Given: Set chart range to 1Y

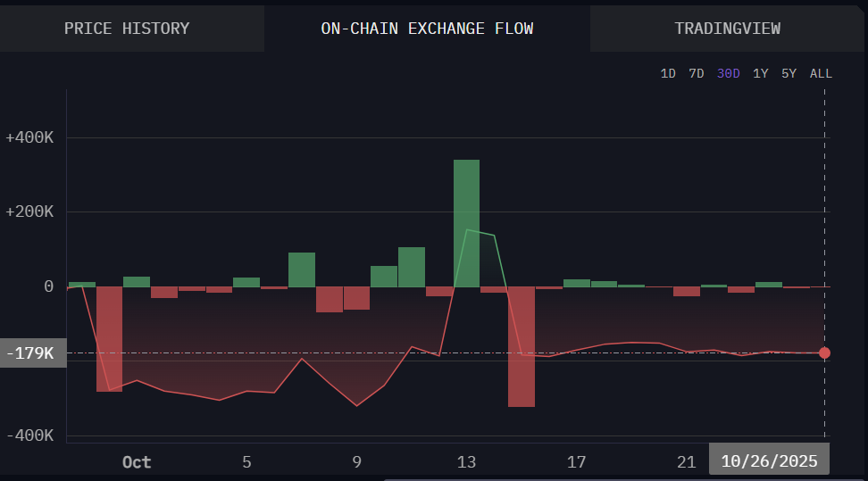Looking at the screenshot, I should [761, 73].
